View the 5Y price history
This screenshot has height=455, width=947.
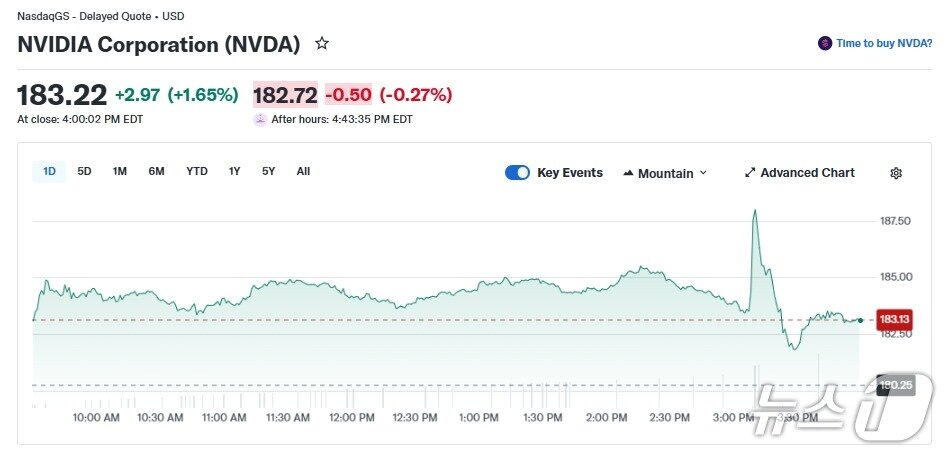click(x=268, y=171)
